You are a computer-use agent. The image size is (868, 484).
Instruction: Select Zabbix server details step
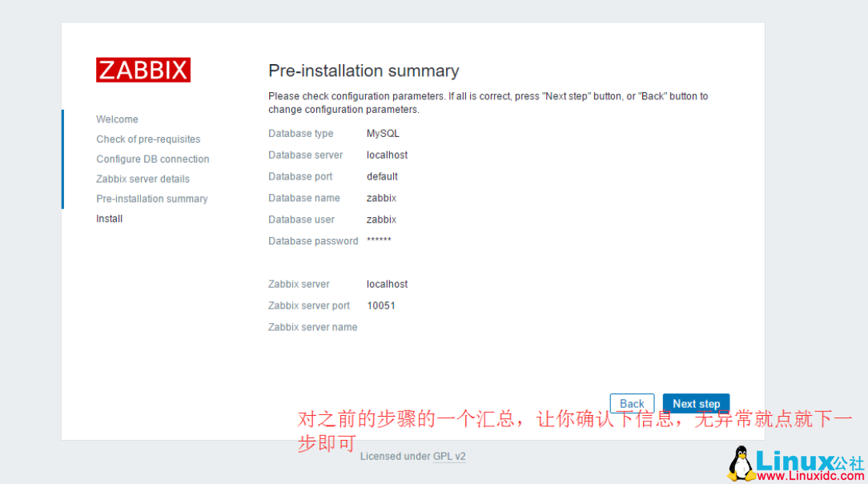click(143, 179)
